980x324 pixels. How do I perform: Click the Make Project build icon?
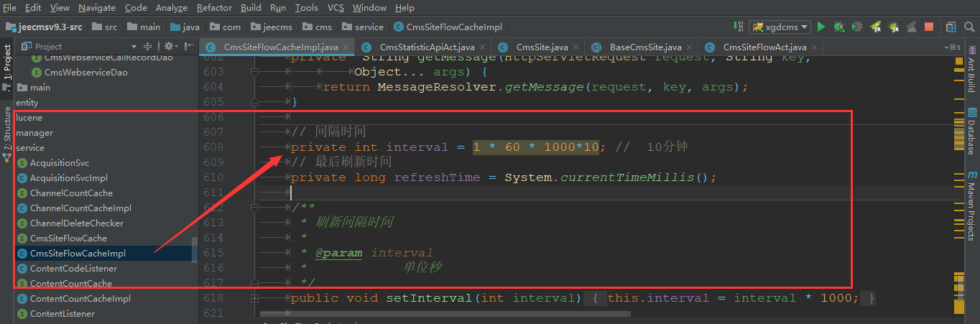[739, 27]
